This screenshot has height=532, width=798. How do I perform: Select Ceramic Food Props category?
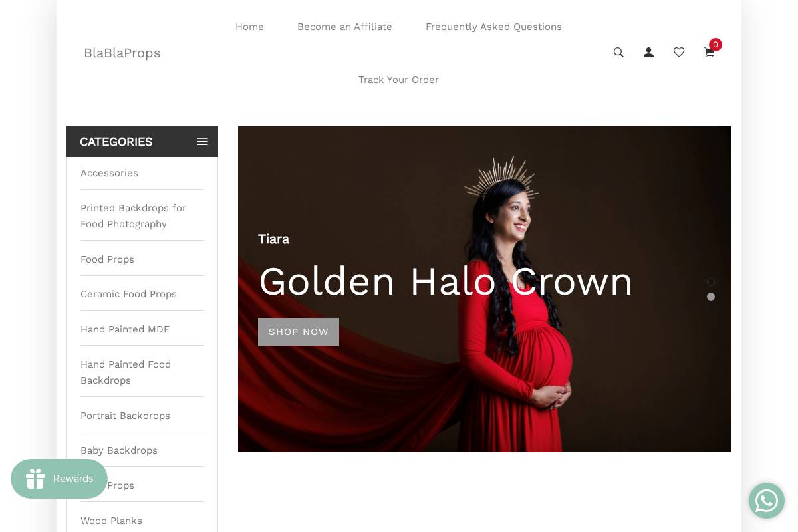click(128, 294)
